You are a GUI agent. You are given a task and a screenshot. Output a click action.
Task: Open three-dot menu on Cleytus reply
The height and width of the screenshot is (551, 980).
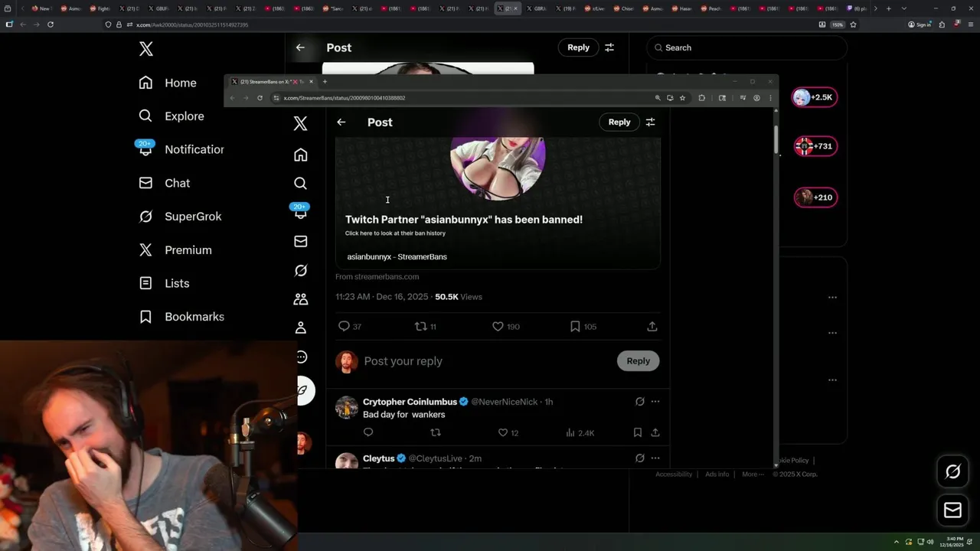(655, 458)
